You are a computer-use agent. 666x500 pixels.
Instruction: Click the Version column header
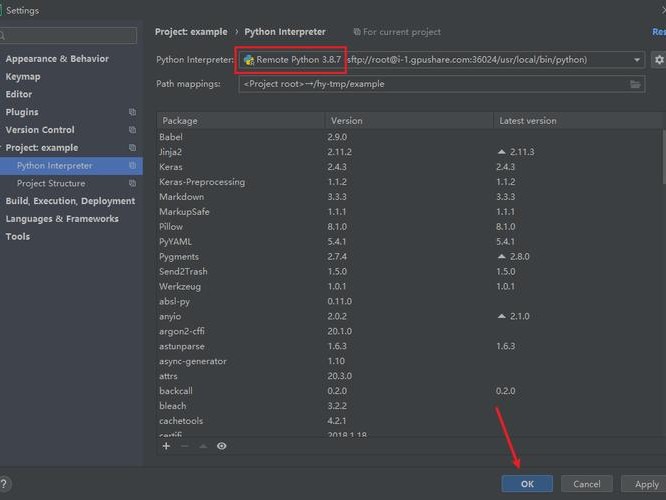(409, 121)
